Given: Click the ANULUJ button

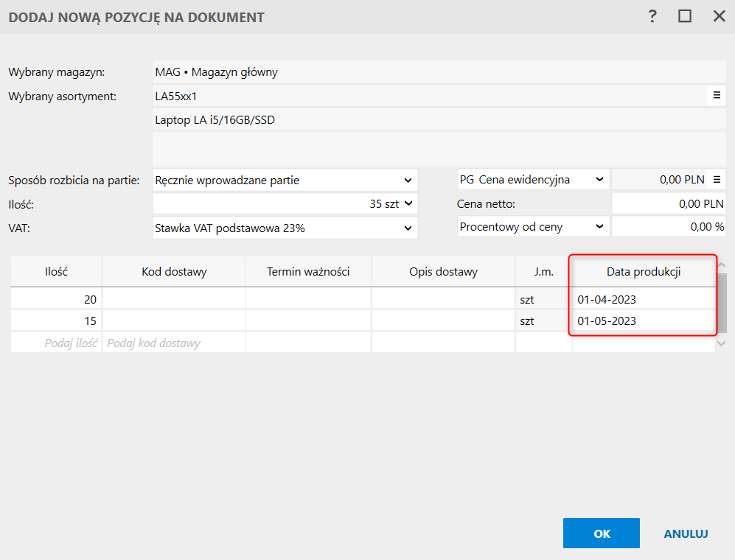Looking at the screenshot, I should (686, 533).
